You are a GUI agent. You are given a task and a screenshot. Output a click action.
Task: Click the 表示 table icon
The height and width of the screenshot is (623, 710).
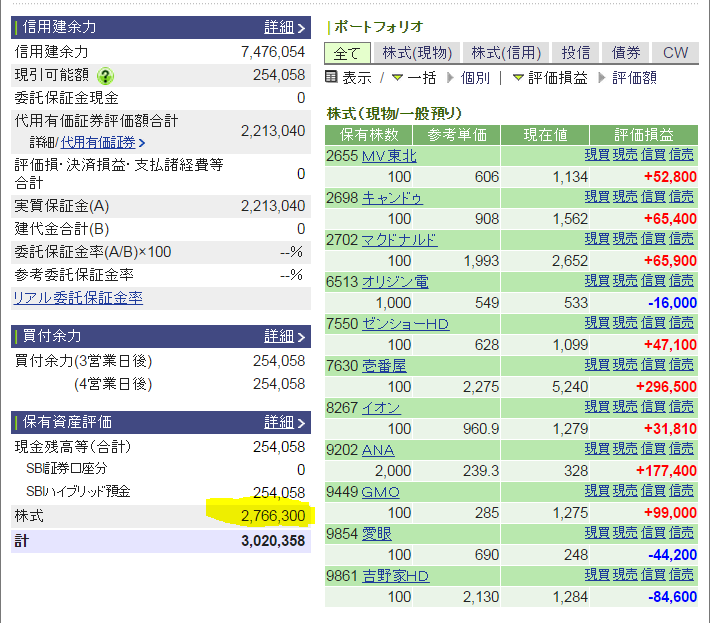(x=331, y=77)
